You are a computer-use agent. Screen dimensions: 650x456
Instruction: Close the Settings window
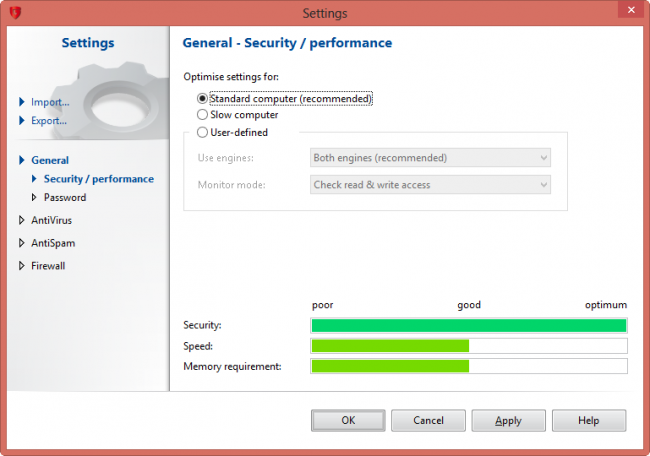point(631,10)
